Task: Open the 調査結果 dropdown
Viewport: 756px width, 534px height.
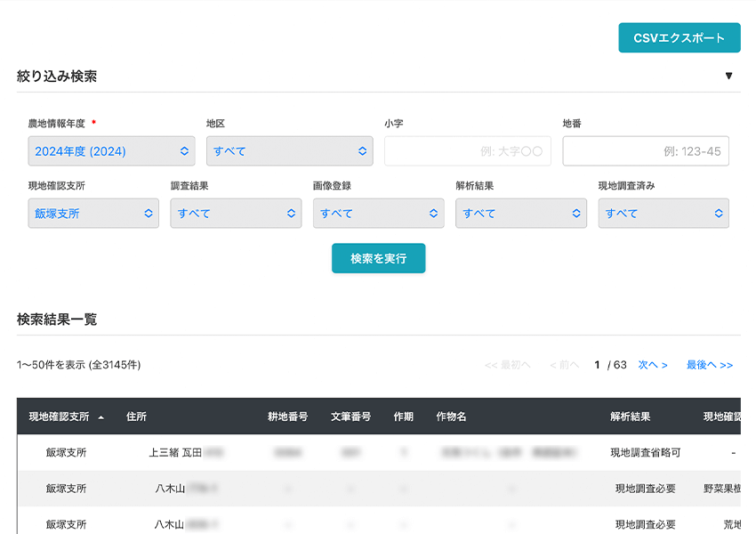Action: [236, 214]
